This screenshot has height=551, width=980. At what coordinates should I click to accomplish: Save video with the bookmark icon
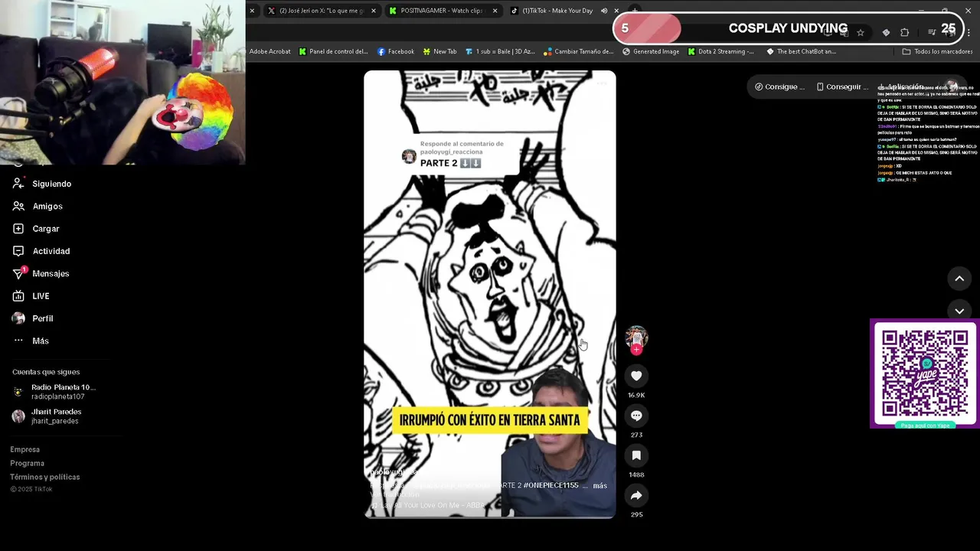click(x=636, y=455)
